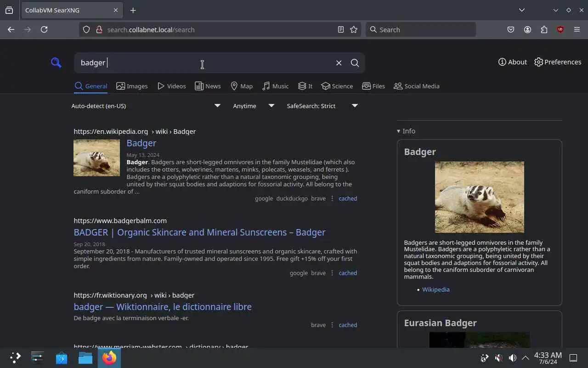Open more options dots for Wiktionnaire result
Image resolution: width=588 pixels, height=368 pixels.
332,325
